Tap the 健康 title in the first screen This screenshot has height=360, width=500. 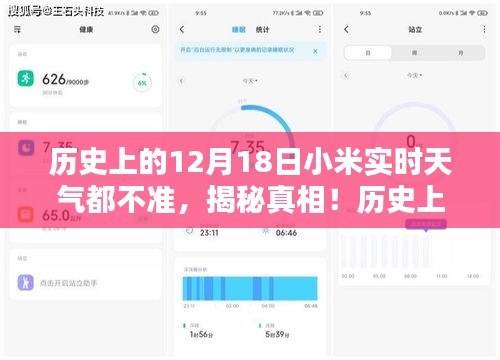86,30
